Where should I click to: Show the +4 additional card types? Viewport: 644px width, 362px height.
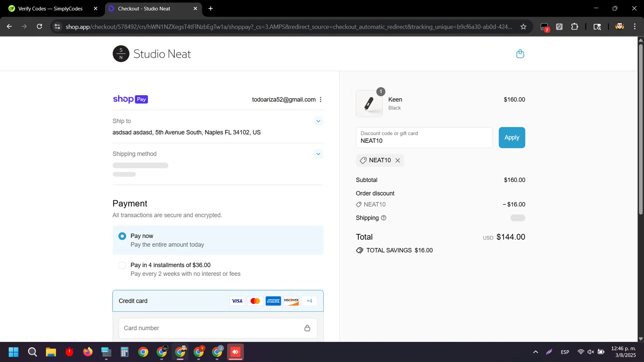pyautogui.click(x=309, y=301)
